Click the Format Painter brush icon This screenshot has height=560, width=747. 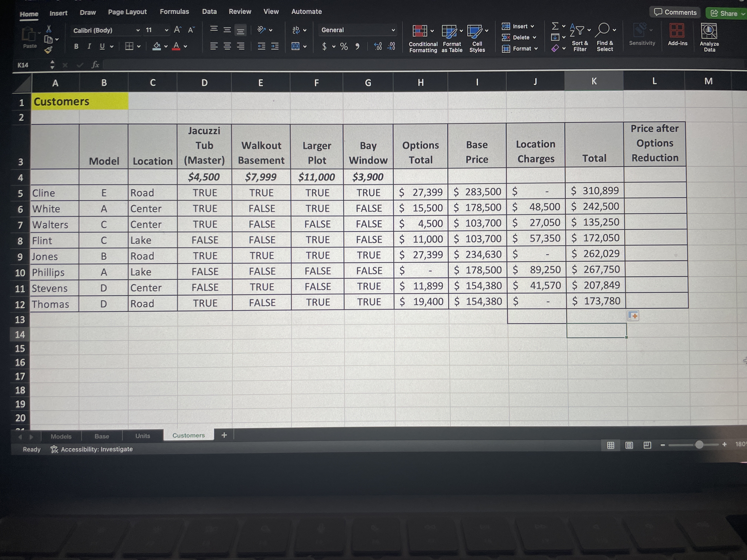tap(49, 50)
